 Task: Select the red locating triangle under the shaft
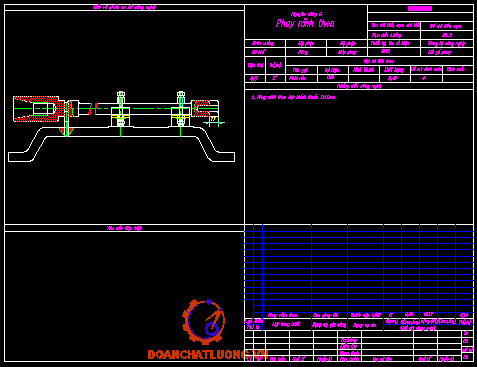[67, 131]
